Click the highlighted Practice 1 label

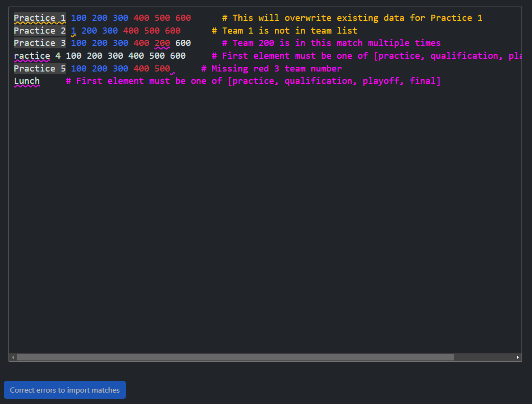[39, 18]
